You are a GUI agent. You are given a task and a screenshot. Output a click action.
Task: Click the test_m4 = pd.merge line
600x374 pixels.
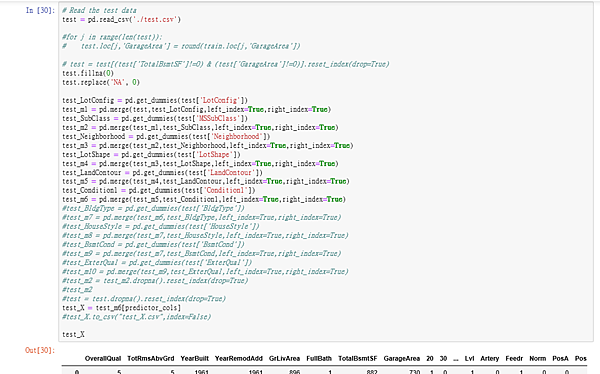[x=200, y=163]
